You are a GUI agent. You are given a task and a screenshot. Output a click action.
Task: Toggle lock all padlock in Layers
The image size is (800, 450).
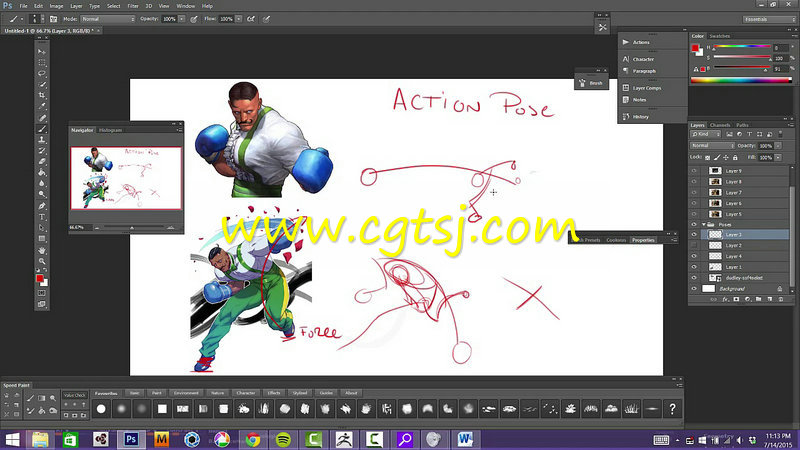click(735, 158)
